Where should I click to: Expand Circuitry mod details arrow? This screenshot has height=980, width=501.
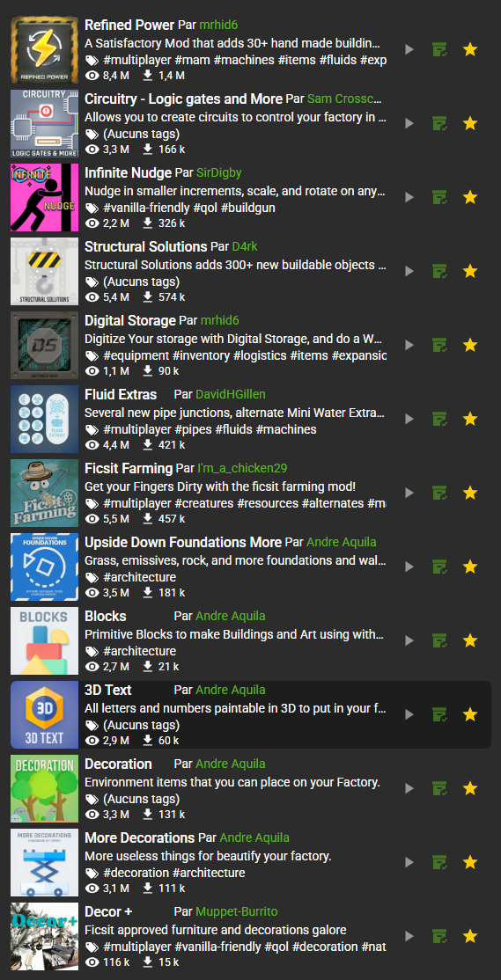[409, 123]
